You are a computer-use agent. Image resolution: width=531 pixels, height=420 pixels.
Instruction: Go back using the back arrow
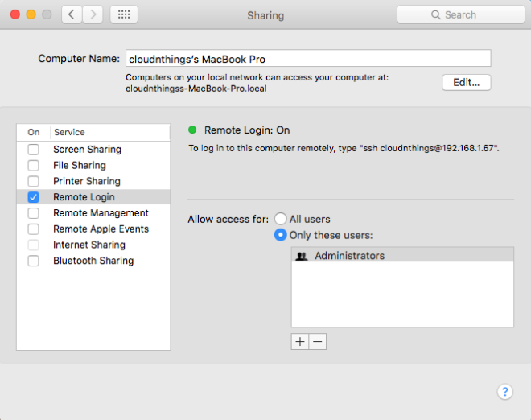(72, 14)
